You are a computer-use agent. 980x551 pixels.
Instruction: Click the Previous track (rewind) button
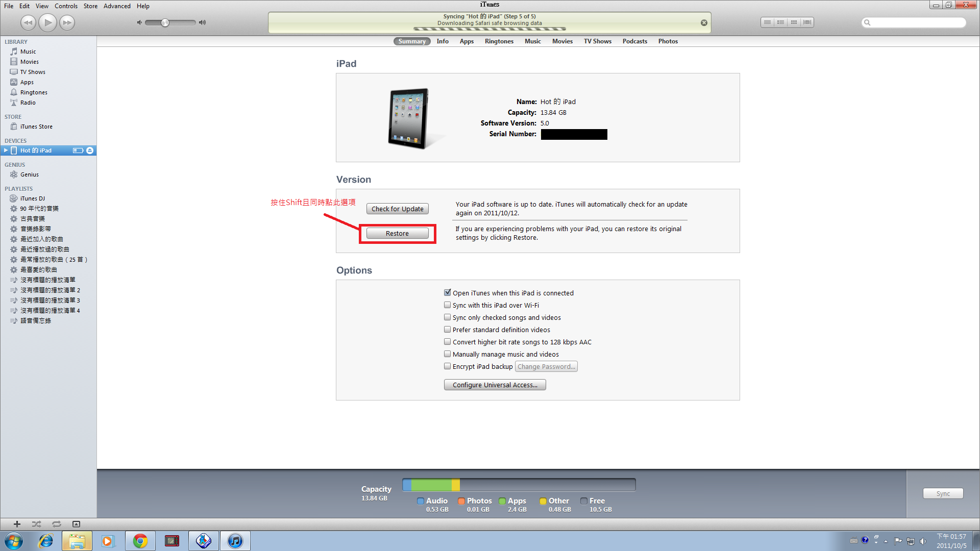tap(28, 22)
